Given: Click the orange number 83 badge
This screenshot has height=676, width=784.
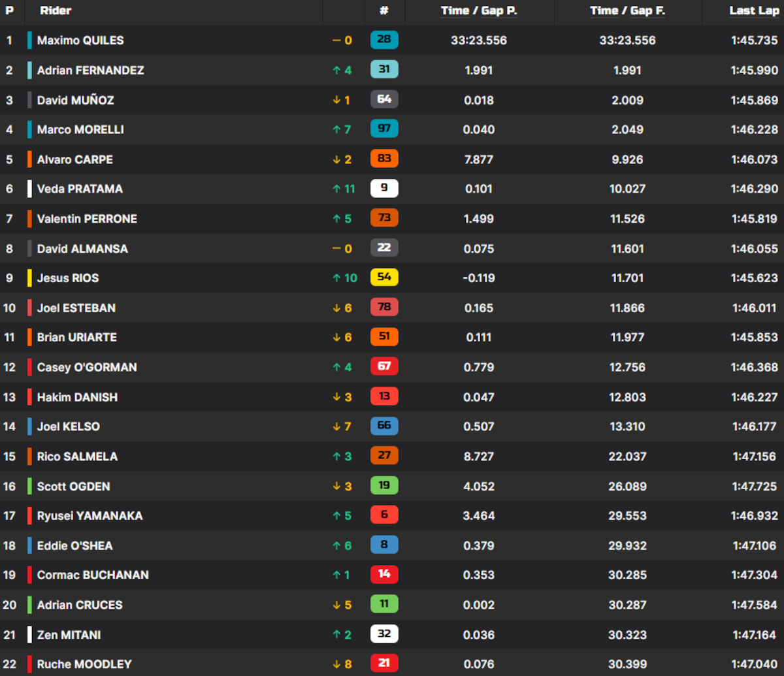Looking at the screenshot, I should (384, 159).
